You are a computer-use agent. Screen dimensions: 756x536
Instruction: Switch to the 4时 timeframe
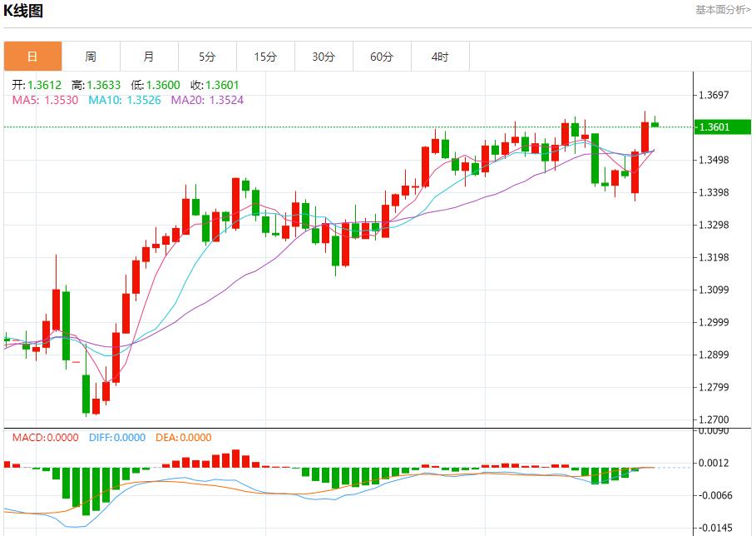click(x=440, y=57)
